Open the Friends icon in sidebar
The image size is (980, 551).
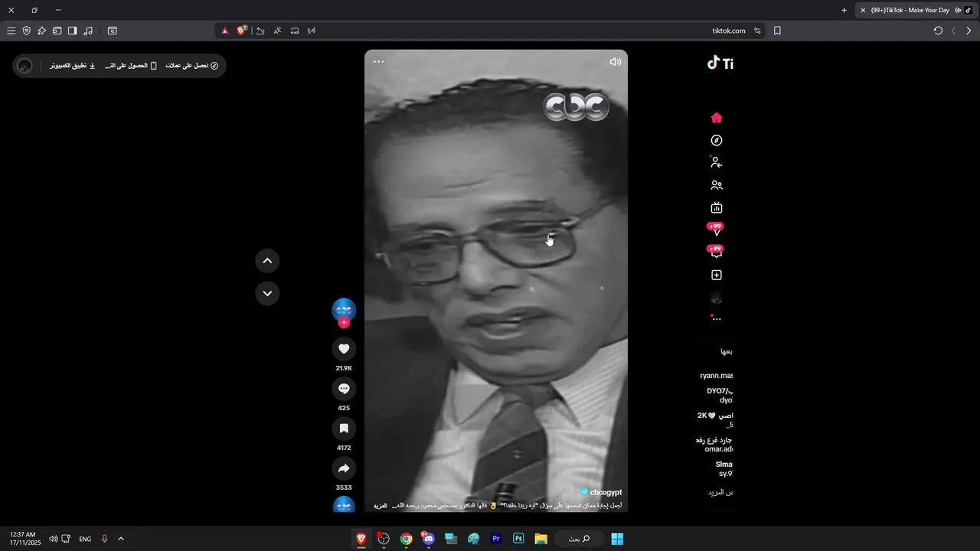click(x=717, y=185)
